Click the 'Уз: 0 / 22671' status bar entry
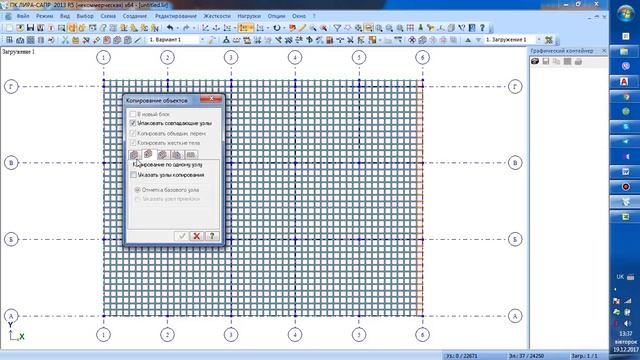640x360 pixels. 462,356
